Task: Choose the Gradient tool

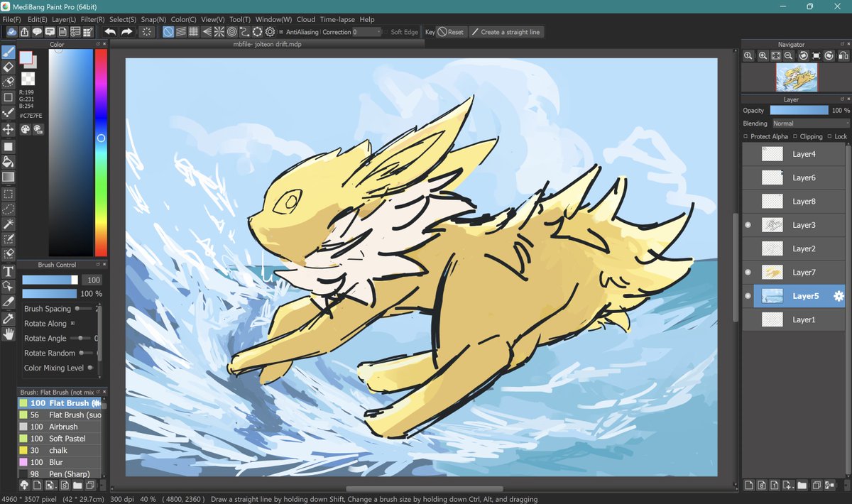Action: point(9,177)
